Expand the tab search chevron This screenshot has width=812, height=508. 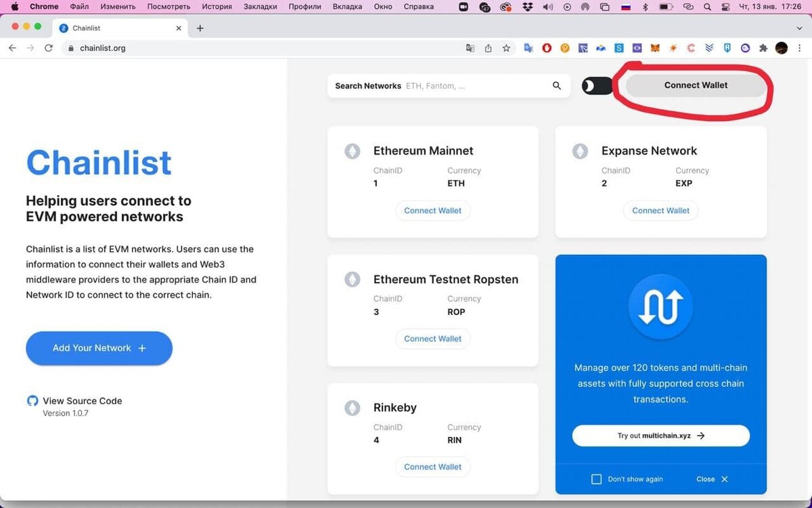798,28
